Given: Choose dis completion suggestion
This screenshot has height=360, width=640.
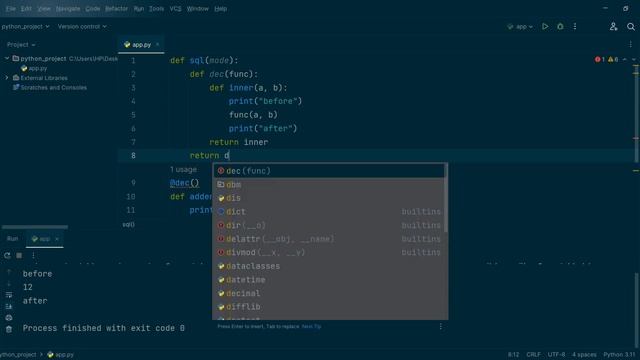Looking at the screenshot, I should click(x=329, y=198).
